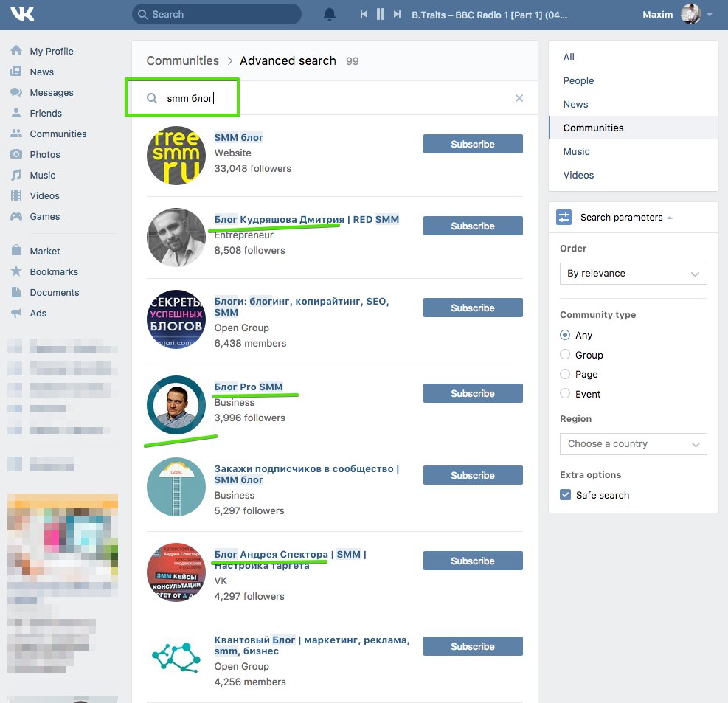Click Maxim's profile avatar

(690, 14)
